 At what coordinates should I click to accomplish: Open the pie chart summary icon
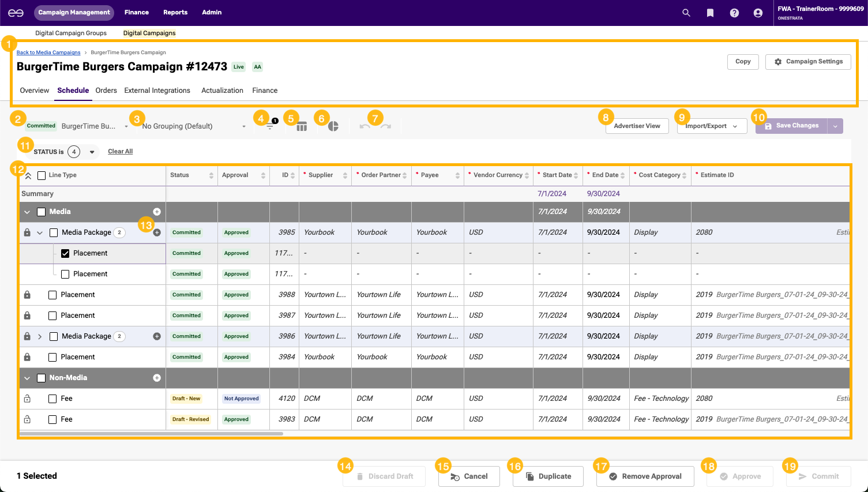pos(333,126)
